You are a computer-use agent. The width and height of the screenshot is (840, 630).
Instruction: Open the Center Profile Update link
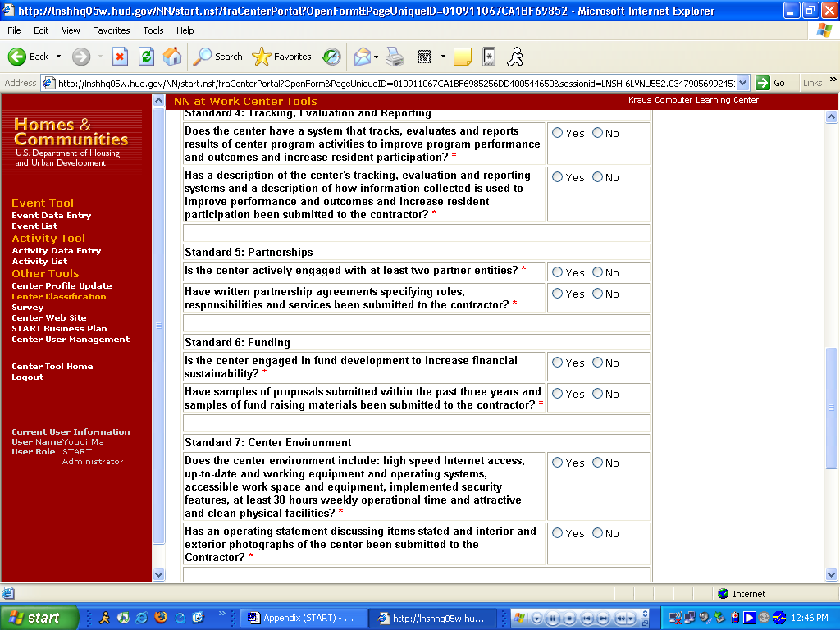[62, 286]
